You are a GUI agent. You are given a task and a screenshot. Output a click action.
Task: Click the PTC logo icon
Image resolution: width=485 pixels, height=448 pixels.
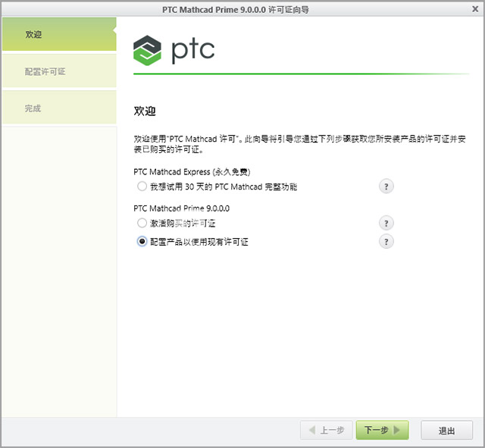[147, 51]
